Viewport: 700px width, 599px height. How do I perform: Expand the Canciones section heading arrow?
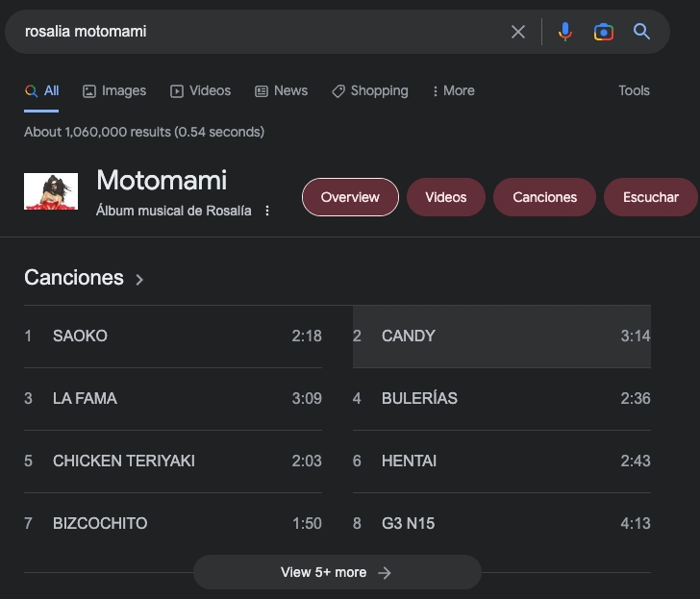tap(139, 280)
